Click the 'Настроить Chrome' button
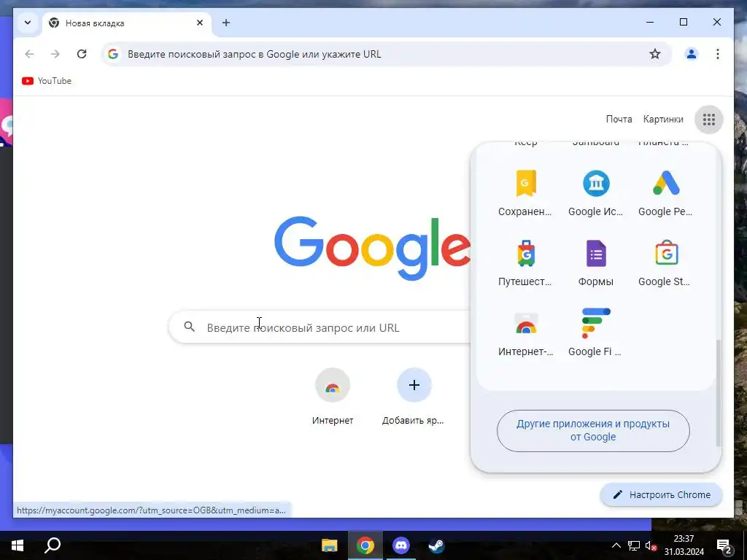The image size is (747, 560). click(661, 495)
